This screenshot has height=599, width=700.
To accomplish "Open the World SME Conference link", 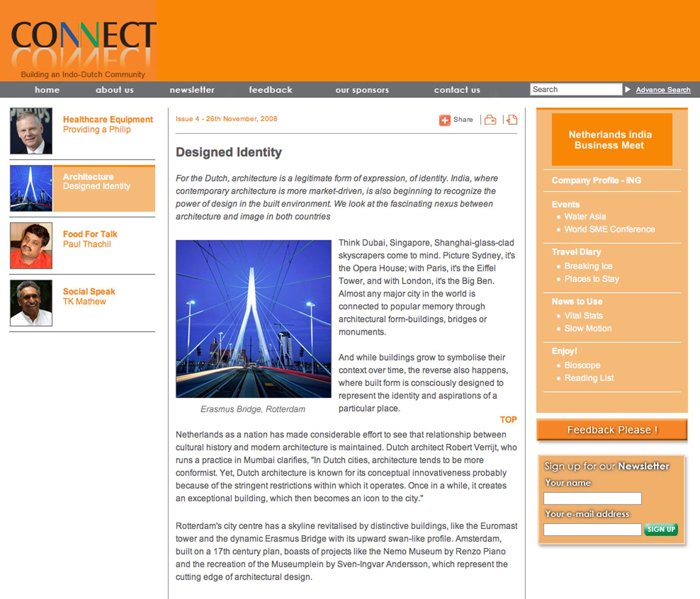I will [x=609, y=229].
